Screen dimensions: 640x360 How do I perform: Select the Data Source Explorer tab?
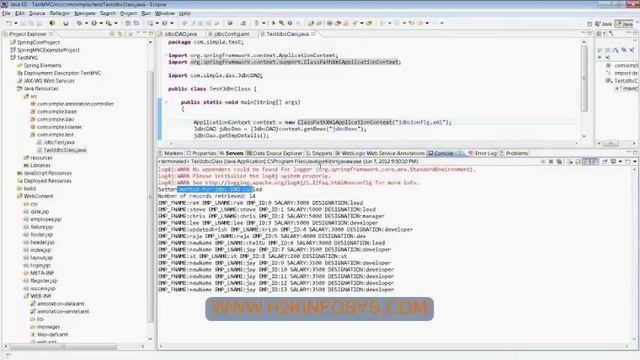point(274,153)
